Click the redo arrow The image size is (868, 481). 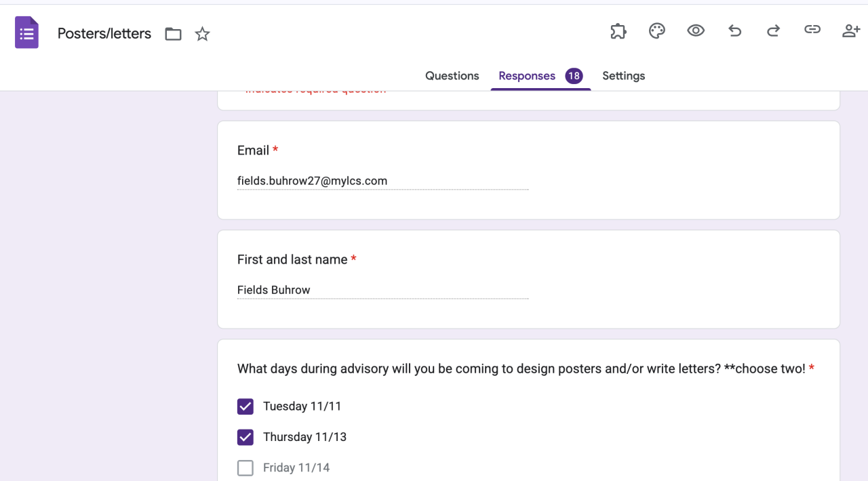773,30
